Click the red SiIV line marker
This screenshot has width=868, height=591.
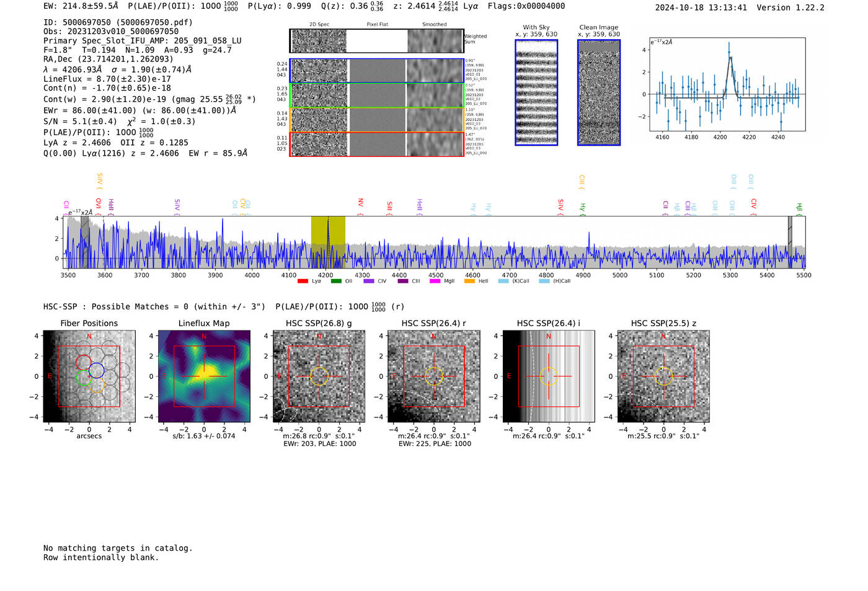pyautogui.click(x=560, y=207)
